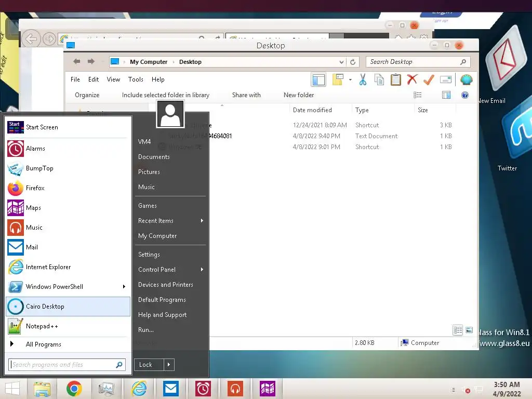The height and width of the screenshot is (399, 532).
Task: Click Share with in the command bar
Action: tap(246, 95)
